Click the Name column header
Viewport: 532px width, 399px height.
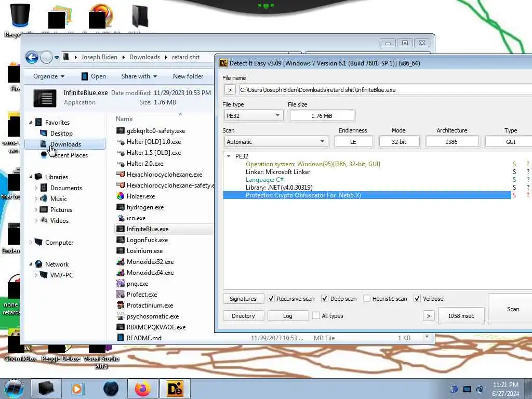pyautogui.click(x=124, y=119)
